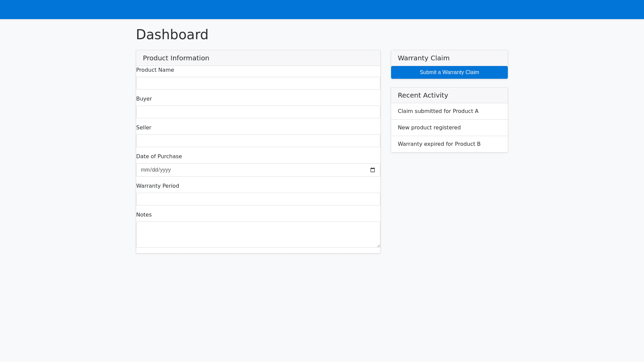Grab the Notes textarea resize handle
The width and height of the screenshot is (644, 362).
click(378, 246)
